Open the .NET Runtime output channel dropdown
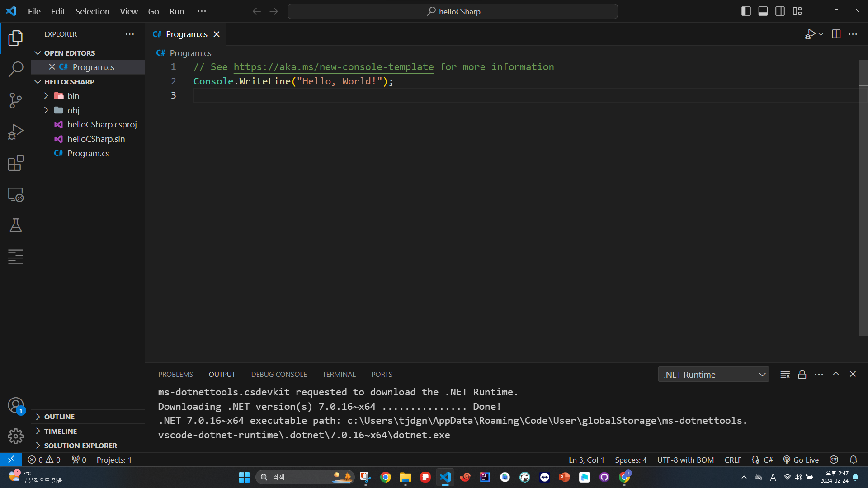 [x=713, y=375]
